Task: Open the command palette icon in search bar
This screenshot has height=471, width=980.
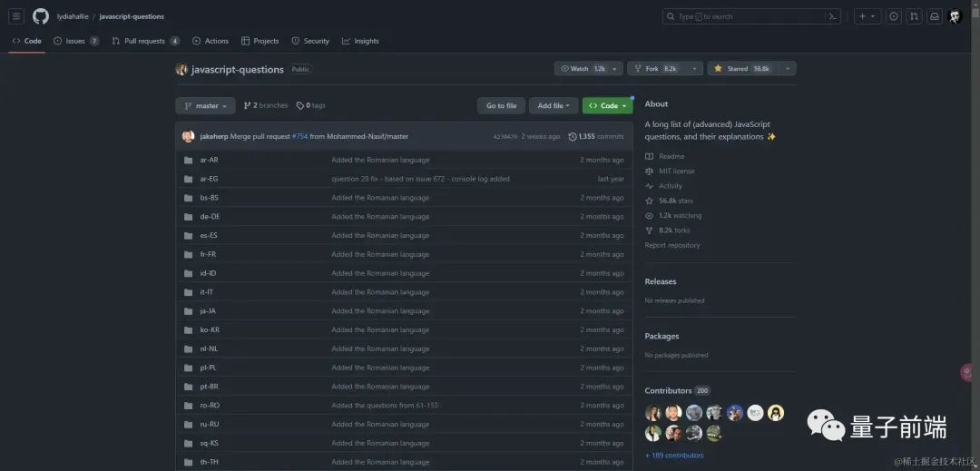Action: coord(831,16)
